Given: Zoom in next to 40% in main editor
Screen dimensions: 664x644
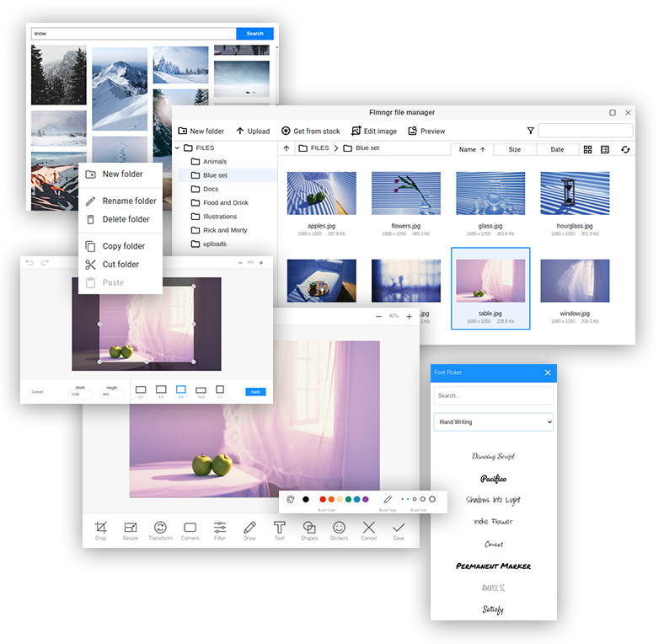Looking at the screenshot, I should pyautogui.click(x=409, y=316).
